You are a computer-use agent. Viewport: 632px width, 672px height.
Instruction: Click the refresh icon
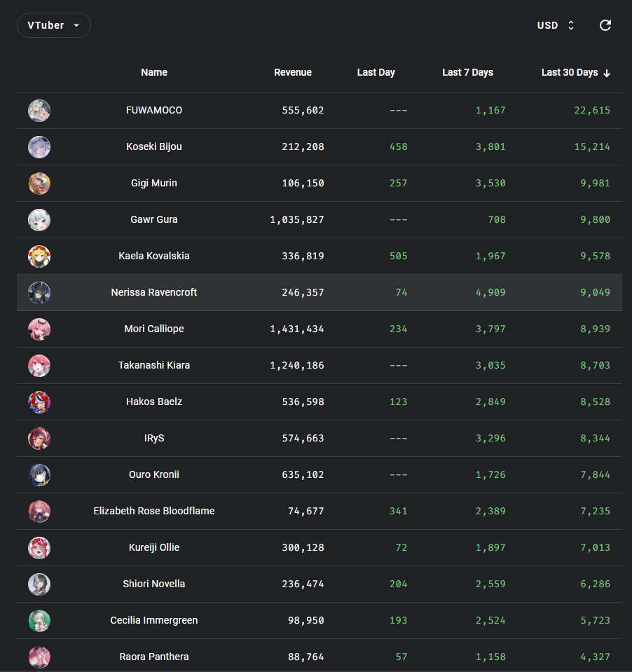click(605, 25)
